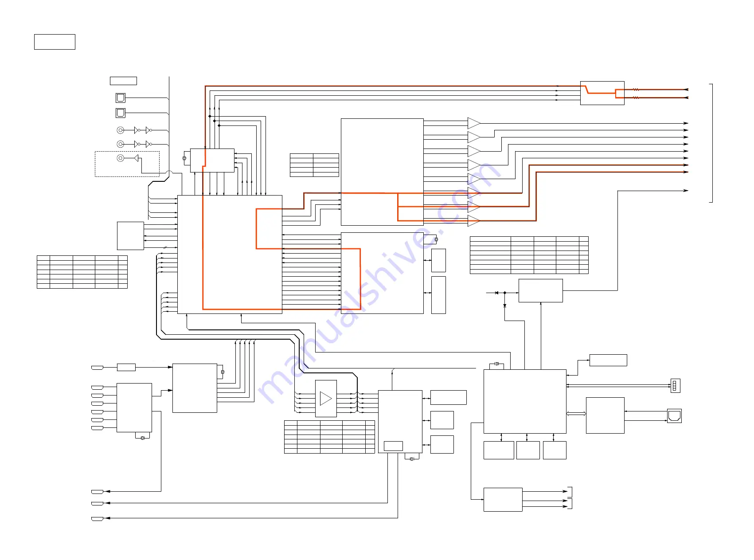Click the horizontal diode symbol
The height and width of the screenshot is (560, 754).
pyautogui.click(x=496, y=293)
